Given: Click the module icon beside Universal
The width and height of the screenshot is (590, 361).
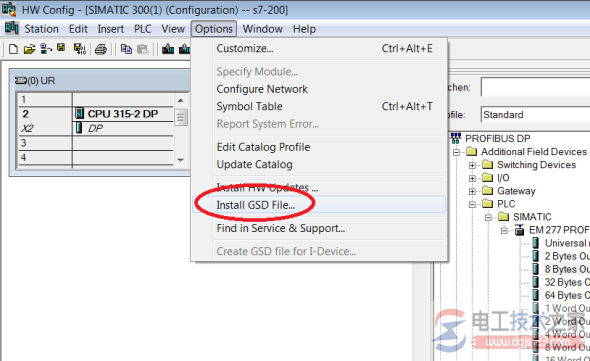Looking at the screenshot, I should pos(535,243).
